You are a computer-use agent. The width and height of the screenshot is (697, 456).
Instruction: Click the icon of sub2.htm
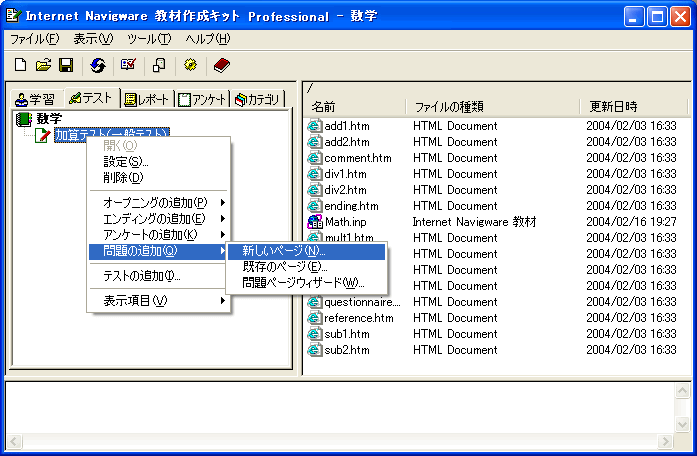point(315,350)
